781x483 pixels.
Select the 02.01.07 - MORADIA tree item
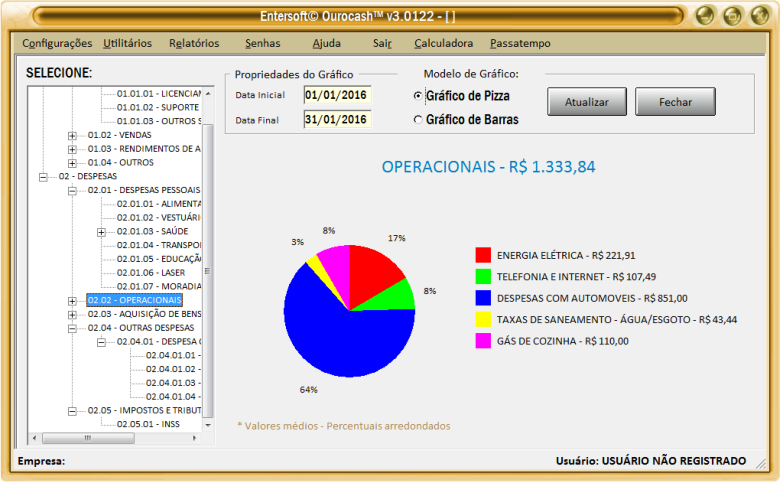tap(159, 286)
